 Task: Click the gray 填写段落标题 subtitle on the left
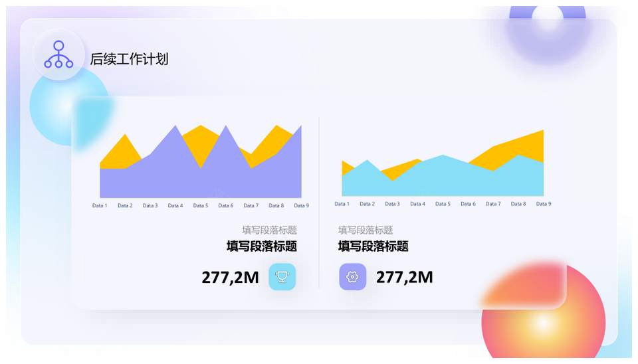click(x=269, y=230)
